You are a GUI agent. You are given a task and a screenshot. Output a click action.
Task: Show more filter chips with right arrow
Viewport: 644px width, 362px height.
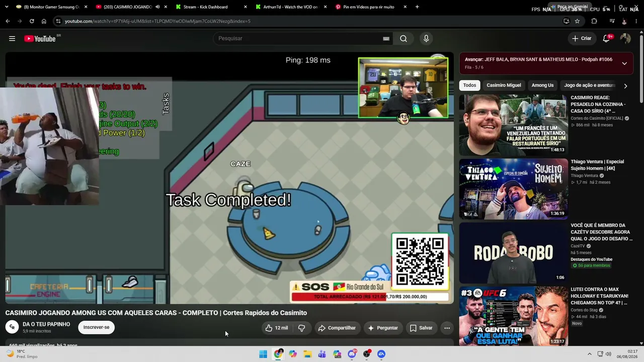(x=625, y=86)
